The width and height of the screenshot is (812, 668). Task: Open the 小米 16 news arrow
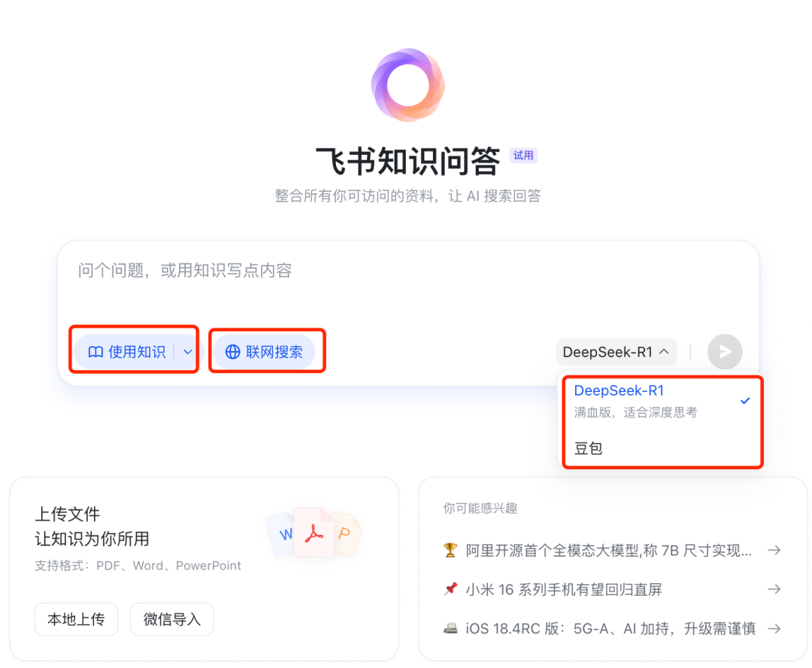click(x=774, y=589)
